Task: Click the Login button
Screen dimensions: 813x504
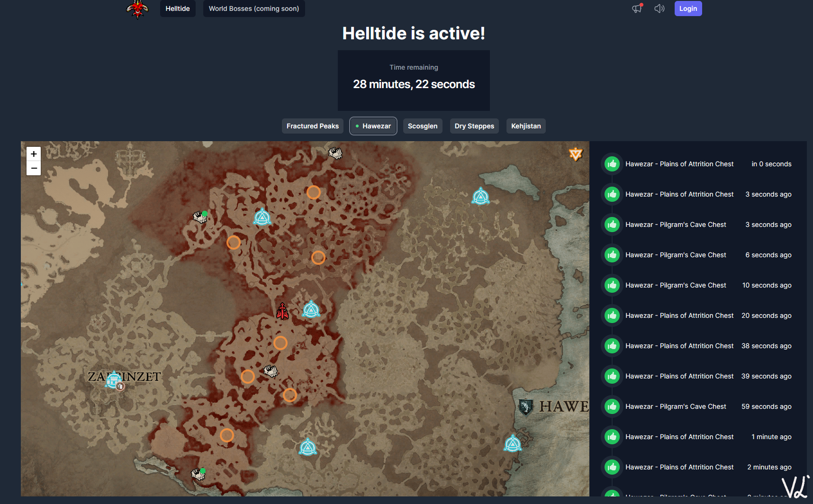Action: (688, 9)
